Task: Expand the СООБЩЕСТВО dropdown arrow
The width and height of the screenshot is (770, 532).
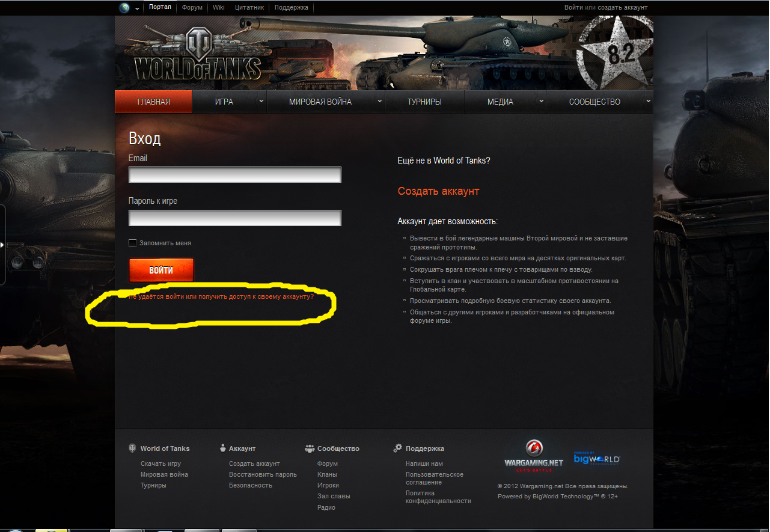Action: pyautogui.click(x=648, y=101)
